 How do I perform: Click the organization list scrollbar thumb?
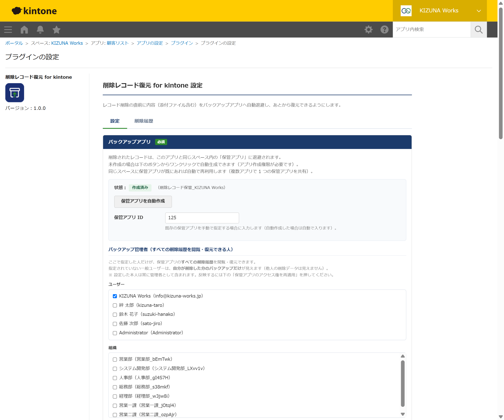pos(403,383)
